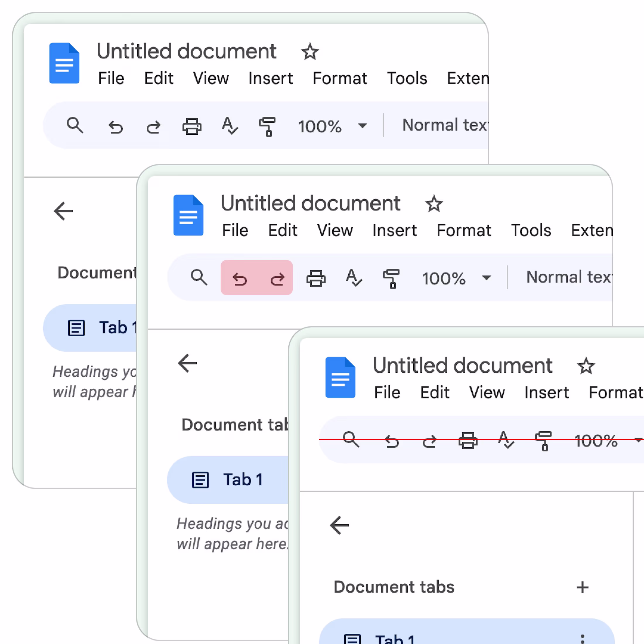Image resolution: width=644 pixels, height=644 pixels.
Task: Close the tabs sidebar in the back window
Action: (63, 211)
